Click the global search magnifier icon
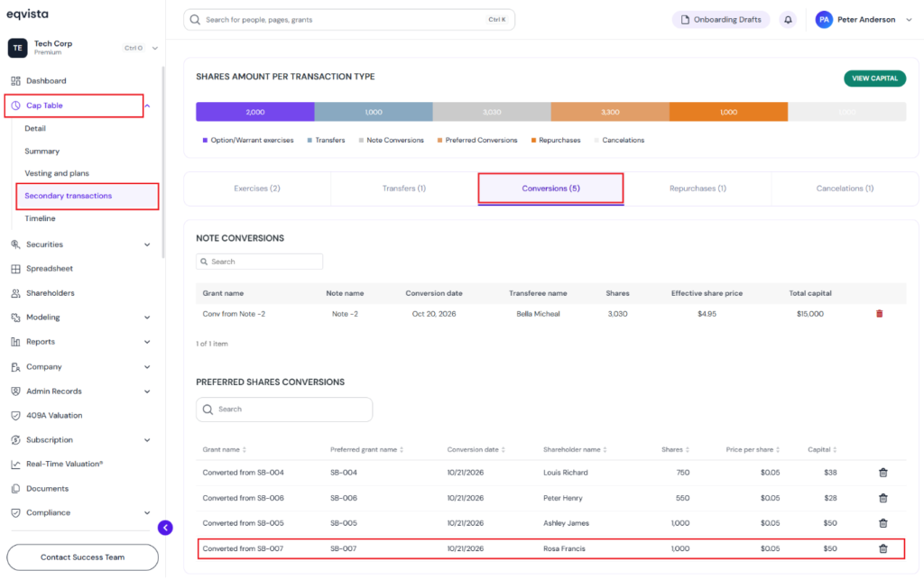The height and width of the screenshot is (580, 924). tap(195, 20)
